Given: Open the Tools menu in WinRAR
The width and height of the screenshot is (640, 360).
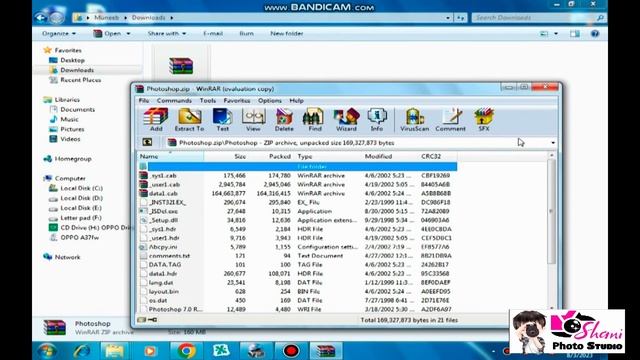Looking at the screenshot, I should coord(207,100).
